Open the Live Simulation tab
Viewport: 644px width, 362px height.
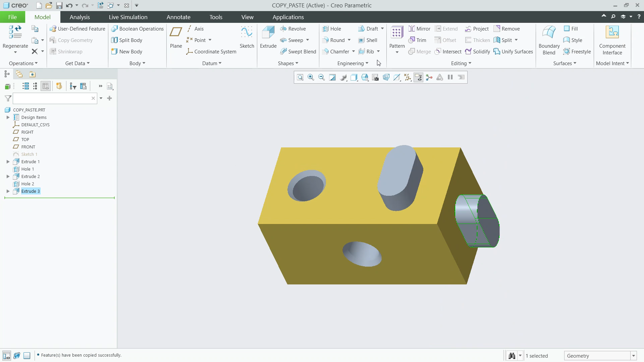128,17
